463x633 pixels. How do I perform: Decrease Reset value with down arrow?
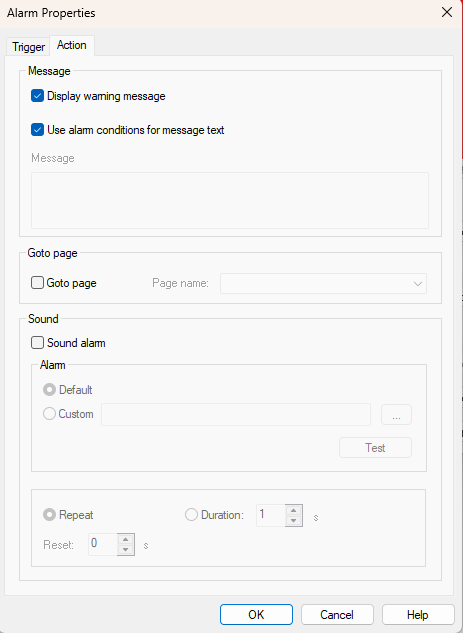[126, 549]
